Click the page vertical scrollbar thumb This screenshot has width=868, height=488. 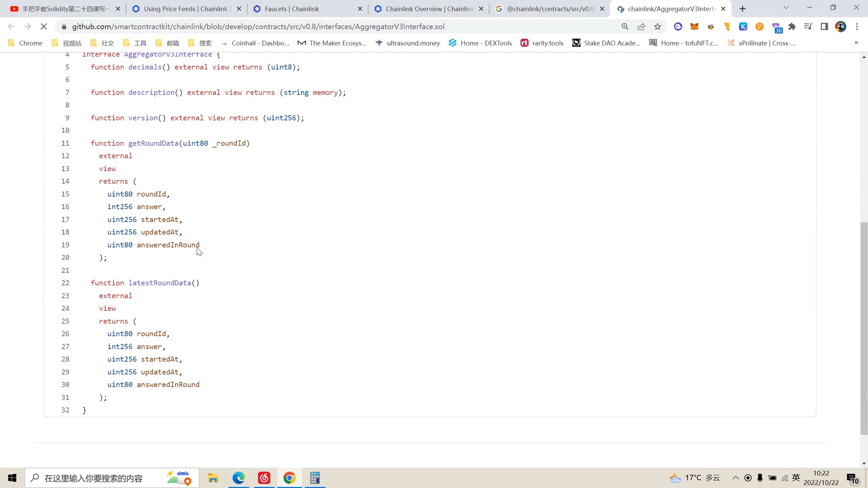pos(863,328)
